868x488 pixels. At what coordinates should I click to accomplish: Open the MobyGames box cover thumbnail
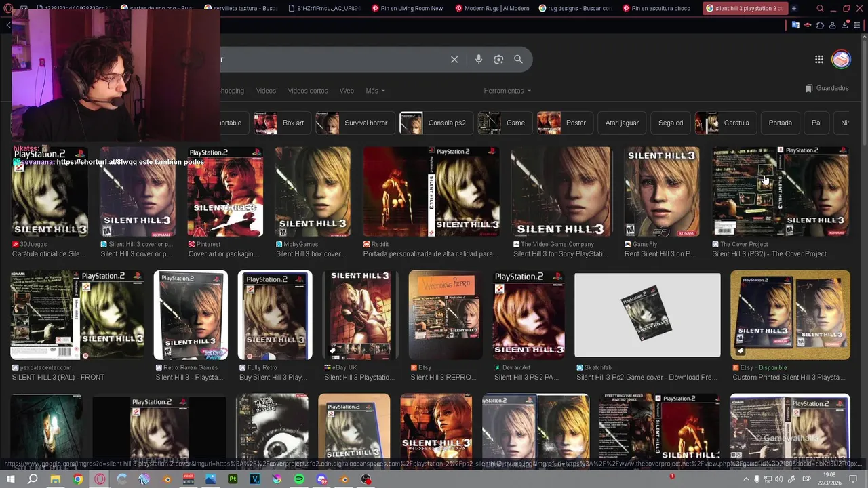(x=313, y=192)
